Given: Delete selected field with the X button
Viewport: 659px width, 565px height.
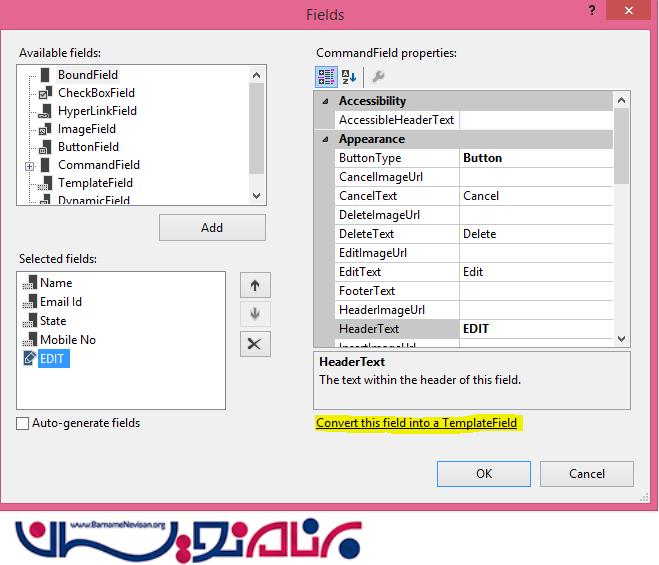Looking at the screenshot, I should point(255,344).
